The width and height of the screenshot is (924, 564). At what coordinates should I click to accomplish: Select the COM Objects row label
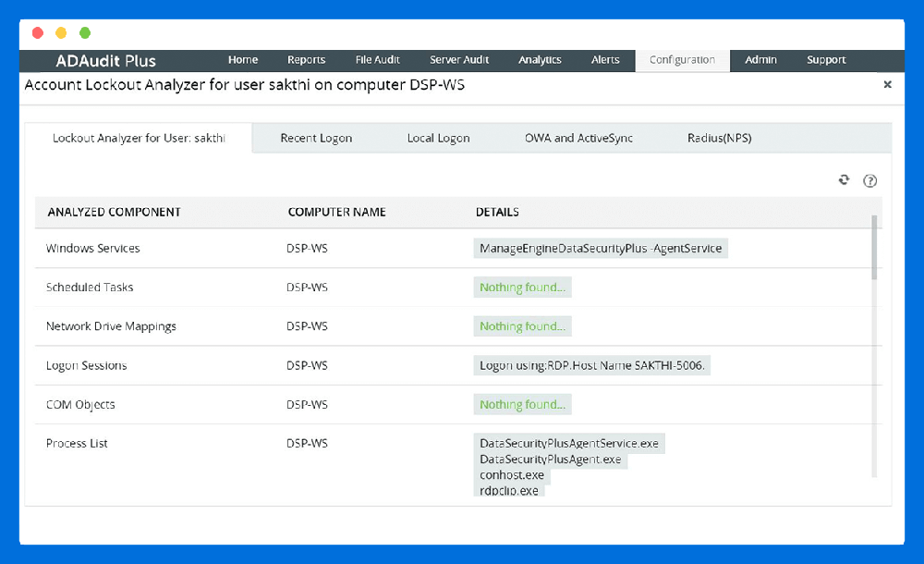(x=80, y=405)
